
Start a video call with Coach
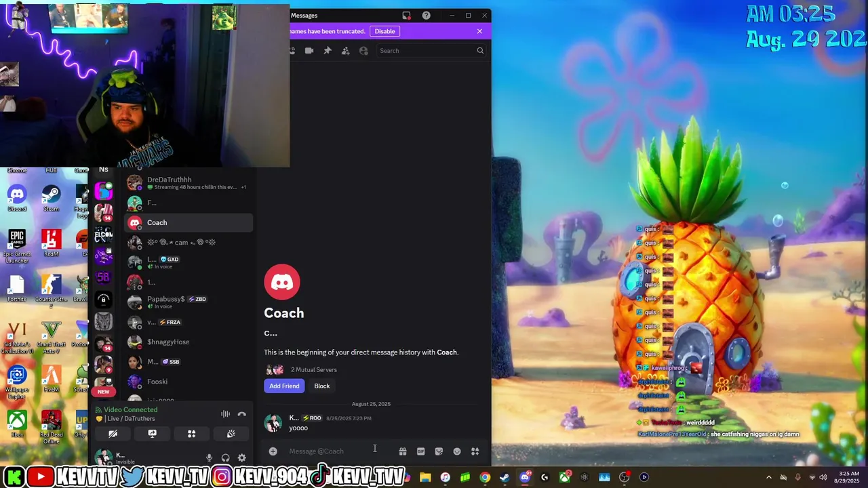[309, 51]
